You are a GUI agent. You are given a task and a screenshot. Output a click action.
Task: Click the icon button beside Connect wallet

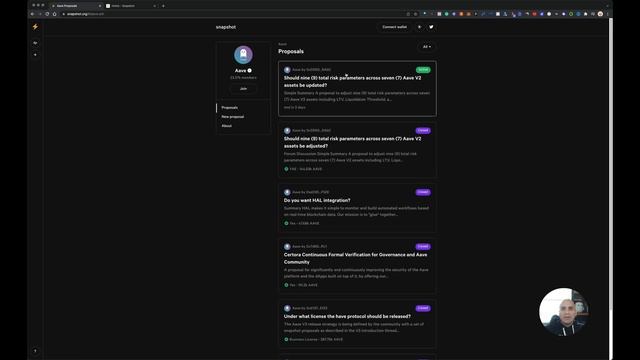[x=419, y=27]
